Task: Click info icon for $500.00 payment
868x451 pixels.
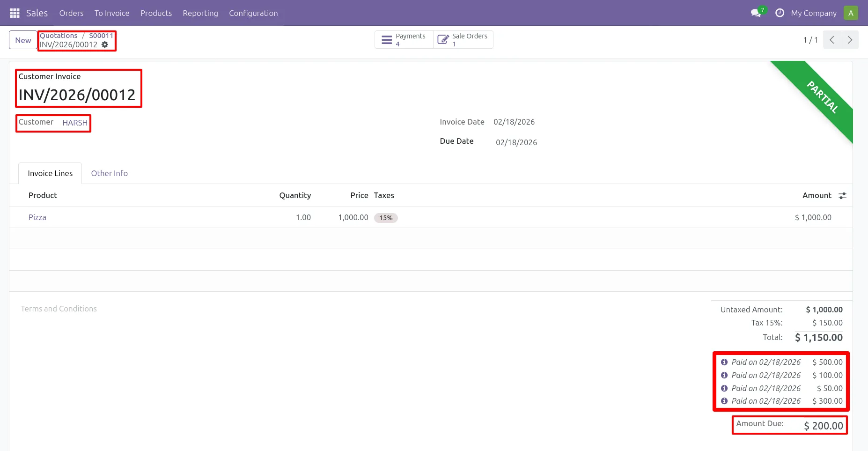Action: pos(724,362)
